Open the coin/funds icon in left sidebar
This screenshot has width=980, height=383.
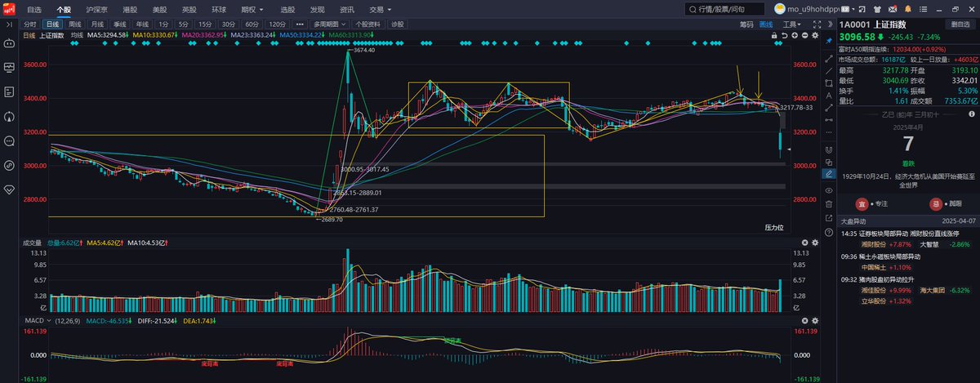click(9, 165)
